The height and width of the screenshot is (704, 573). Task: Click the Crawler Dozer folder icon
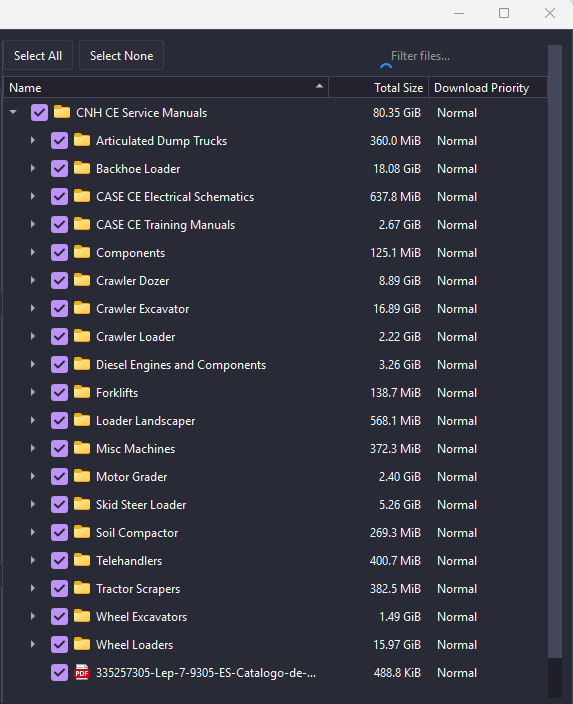pos(82,280)
